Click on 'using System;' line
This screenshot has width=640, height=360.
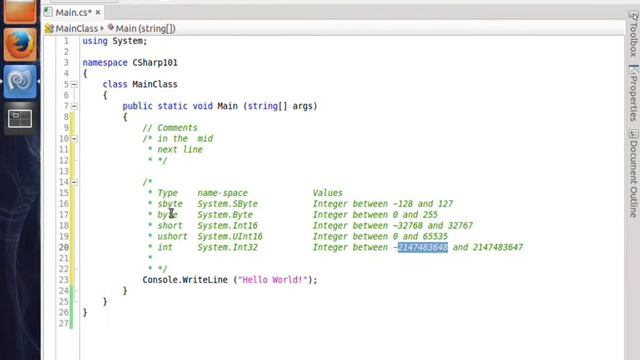tap(115, 41)
